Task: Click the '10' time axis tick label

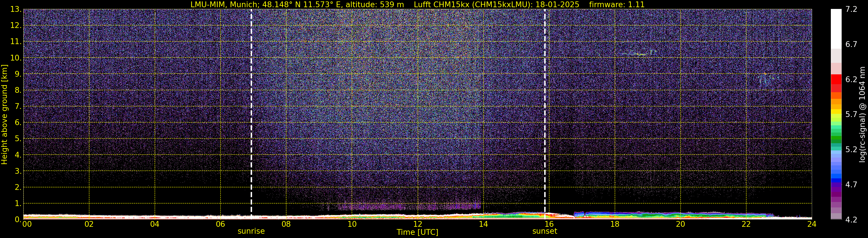Action: tap(352, 224)
